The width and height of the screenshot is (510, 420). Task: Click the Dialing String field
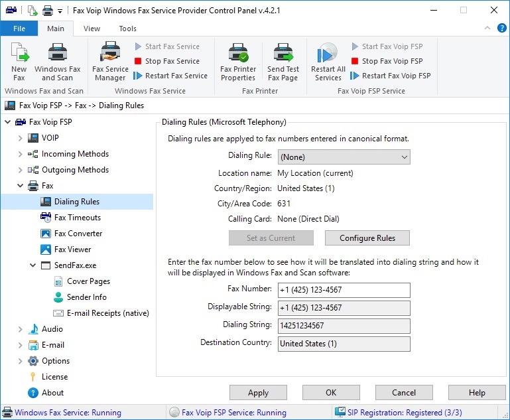coord(344,326)
